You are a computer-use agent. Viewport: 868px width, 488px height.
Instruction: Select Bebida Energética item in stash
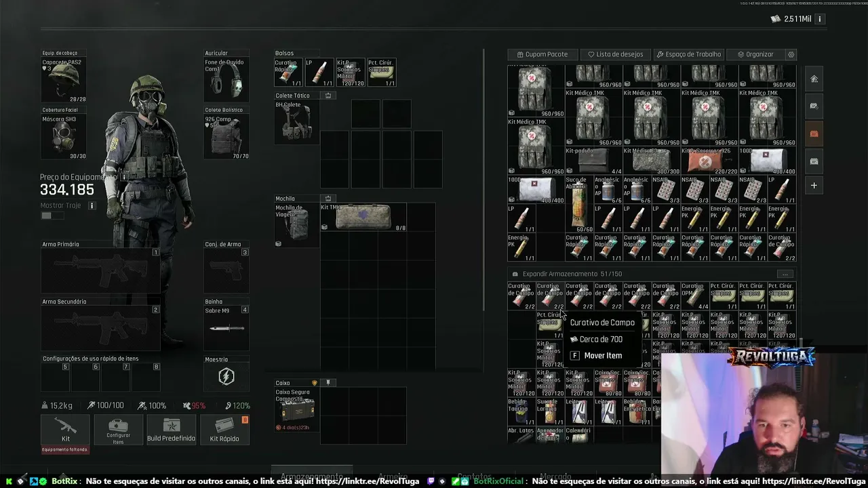(637, 411)
